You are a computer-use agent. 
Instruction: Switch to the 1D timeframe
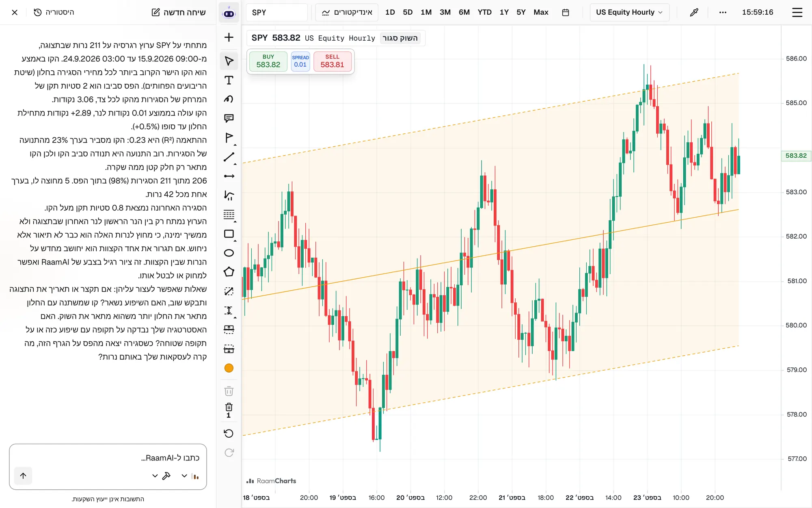pyautogui.click(x=390, y=12)
